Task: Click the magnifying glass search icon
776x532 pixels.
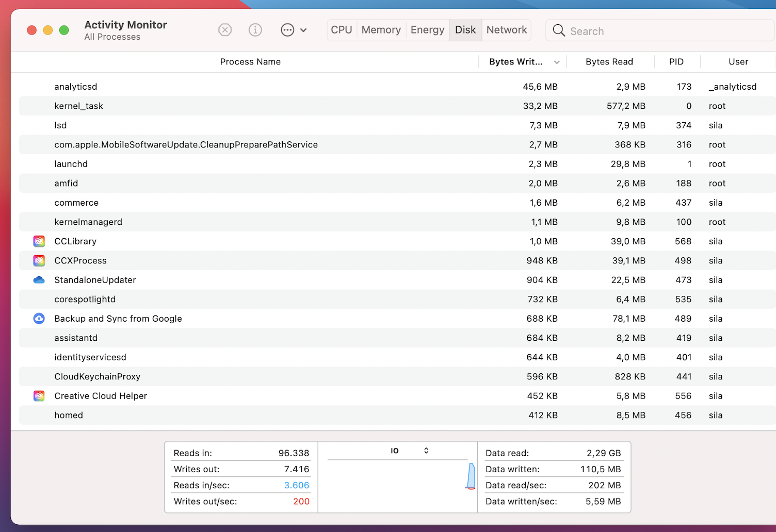Action: 559,30
